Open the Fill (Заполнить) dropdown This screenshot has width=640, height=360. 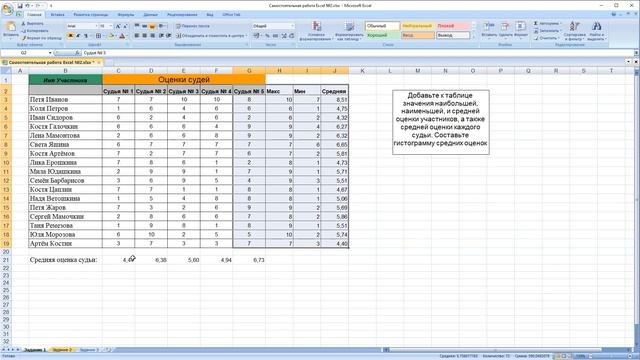point(548,31)
